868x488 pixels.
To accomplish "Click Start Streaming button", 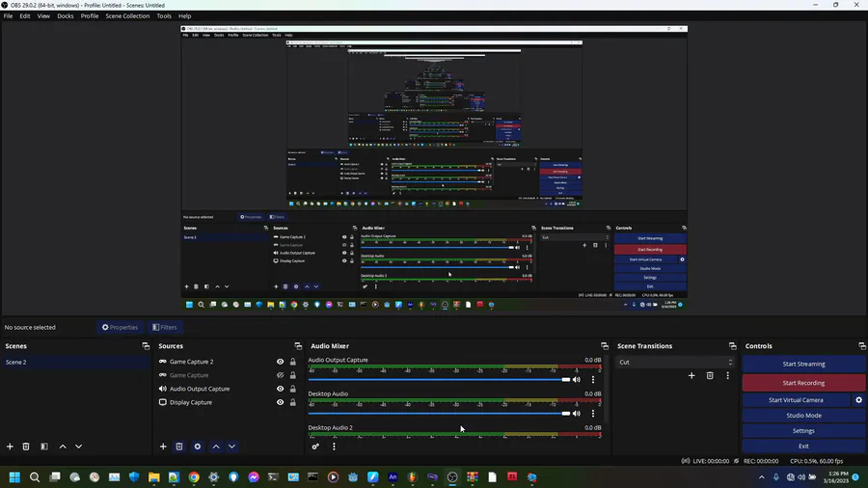I will [803, 364].
